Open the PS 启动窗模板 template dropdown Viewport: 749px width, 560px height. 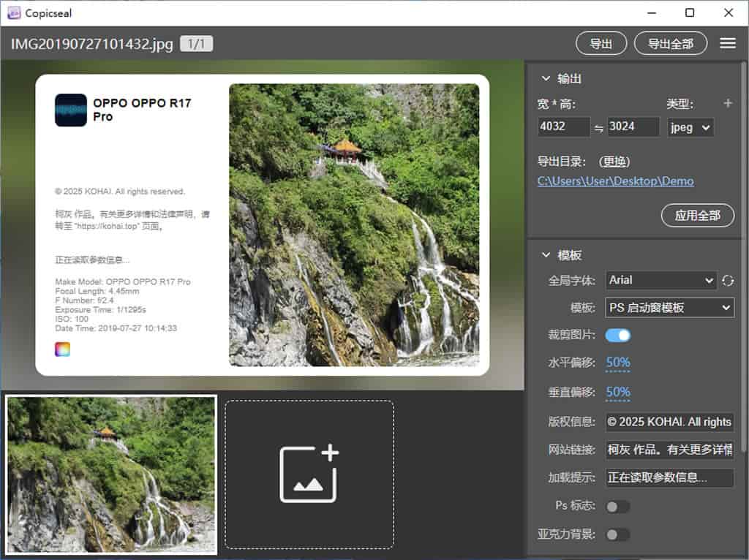coord(669,308)
